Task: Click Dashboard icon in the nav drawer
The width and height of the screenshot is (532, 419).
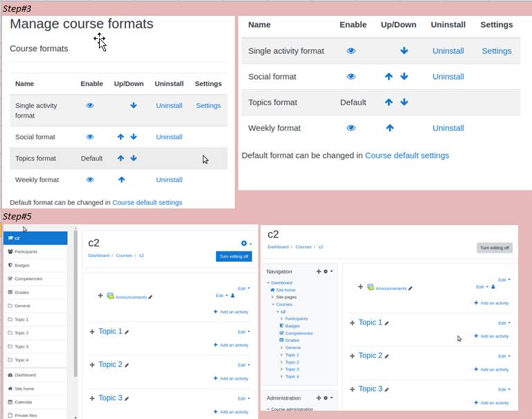Action: (10, 375)
